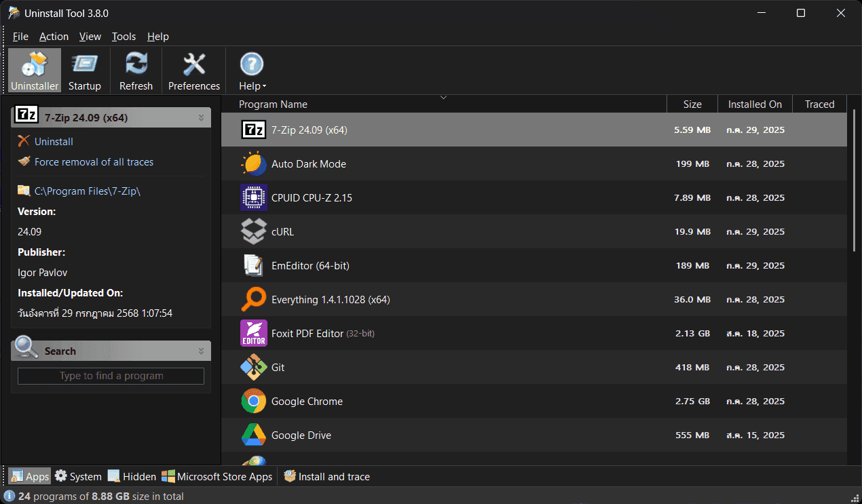The height and width of the screenshot is (504, 862).
Task: Click the program list vertical scrollbar
Action: point(854,180)
